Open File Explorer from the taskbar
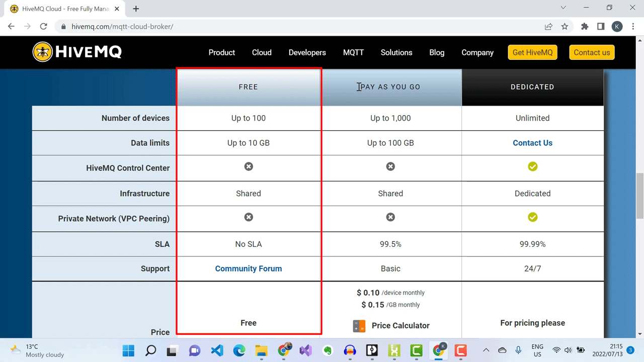This screenshot has width=644, height=362. (261, 350)
